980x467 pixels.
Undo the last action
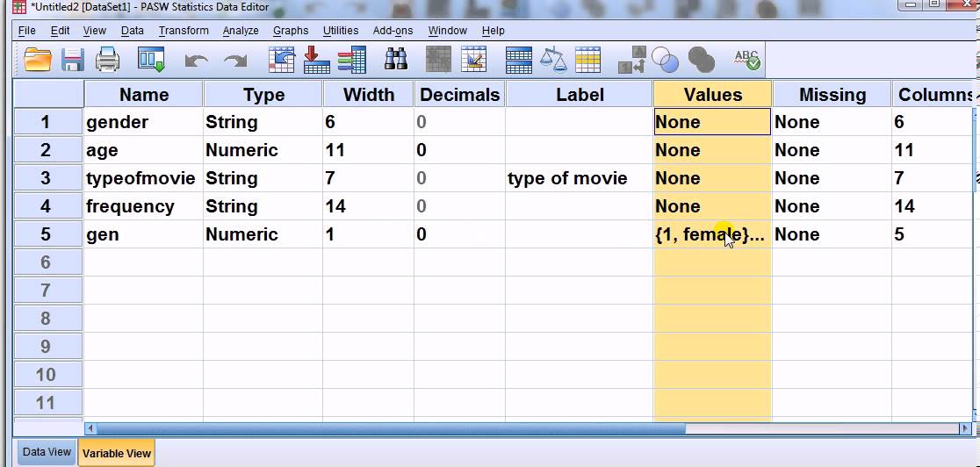(196, 61)
